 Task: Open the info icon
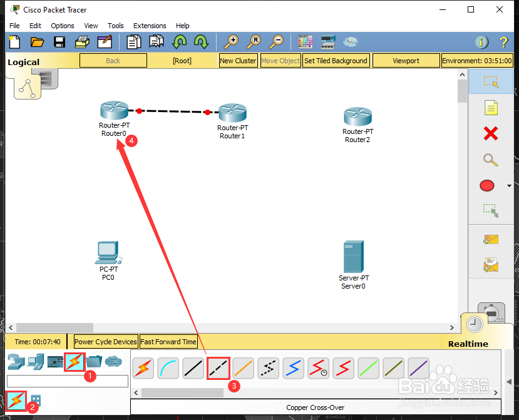[481, 42]
